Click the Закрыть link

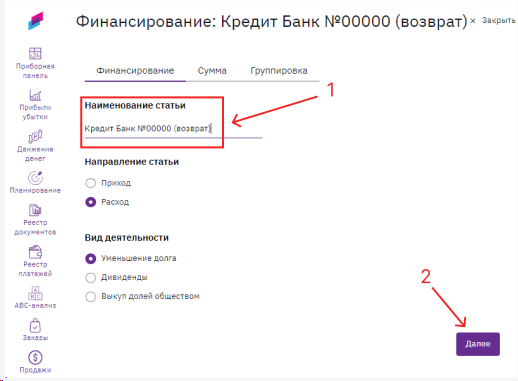pos(498,21)
